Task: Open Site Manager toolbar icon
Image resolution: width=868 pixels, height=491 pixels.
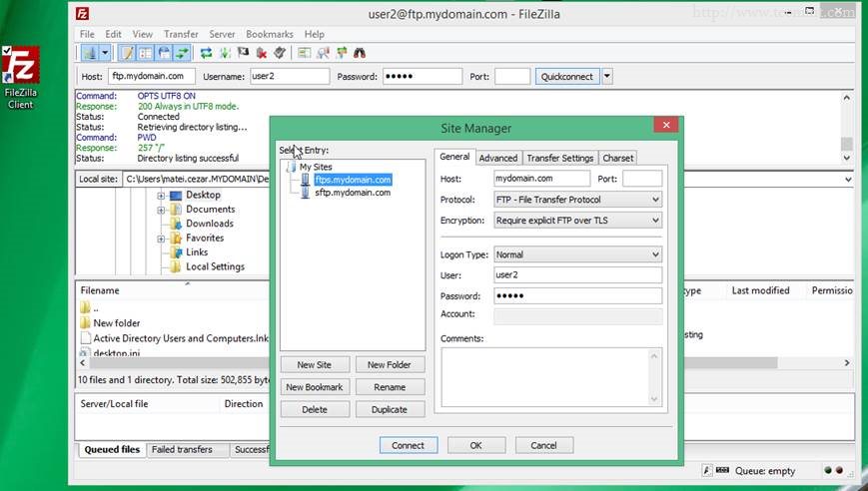Action: pyautogui.click(x=90, y=53)
